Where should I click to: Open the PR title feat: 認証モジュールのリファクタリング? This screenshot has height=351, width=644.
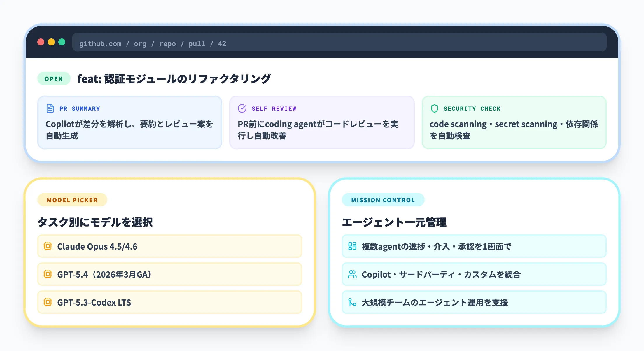coord(174,78)
